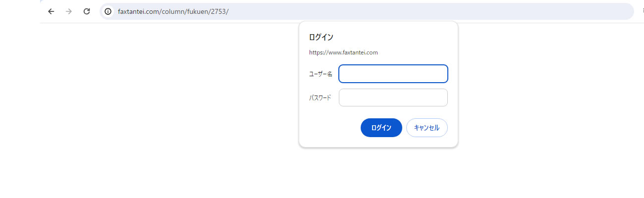644x198 pixels.
Task: Click the browser back arrow
Action: click(51, 11)
